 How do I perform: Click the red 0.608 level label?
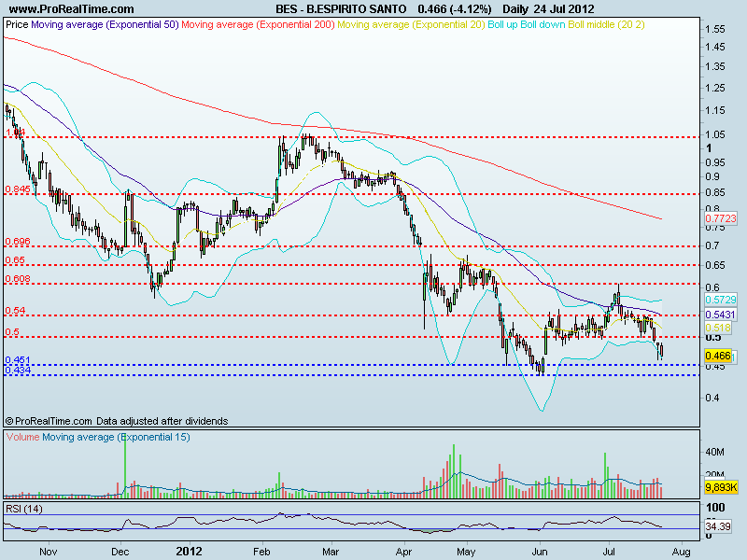tap(18, 279)
